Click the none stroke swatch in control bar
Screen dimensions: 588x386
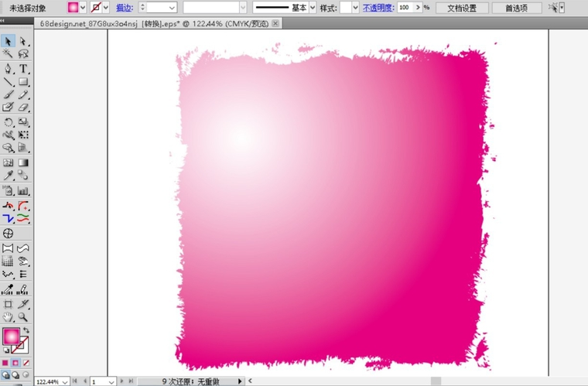(x=96, y=8)
